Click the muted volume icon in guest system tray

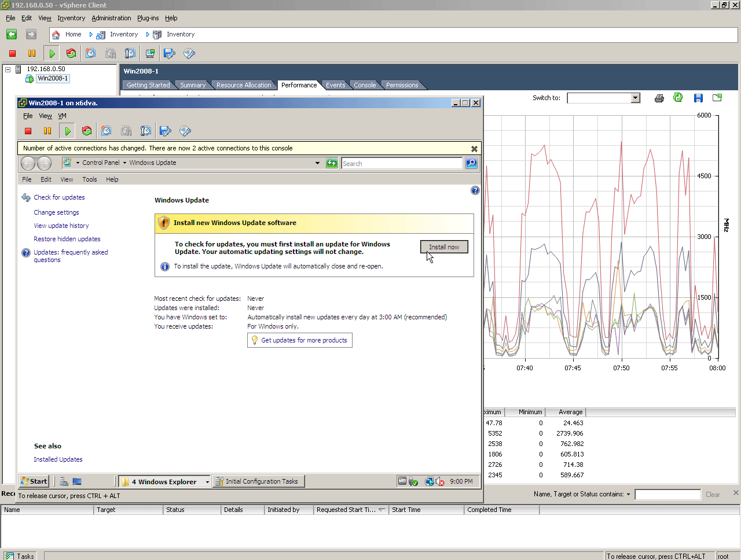coord(440,481)
